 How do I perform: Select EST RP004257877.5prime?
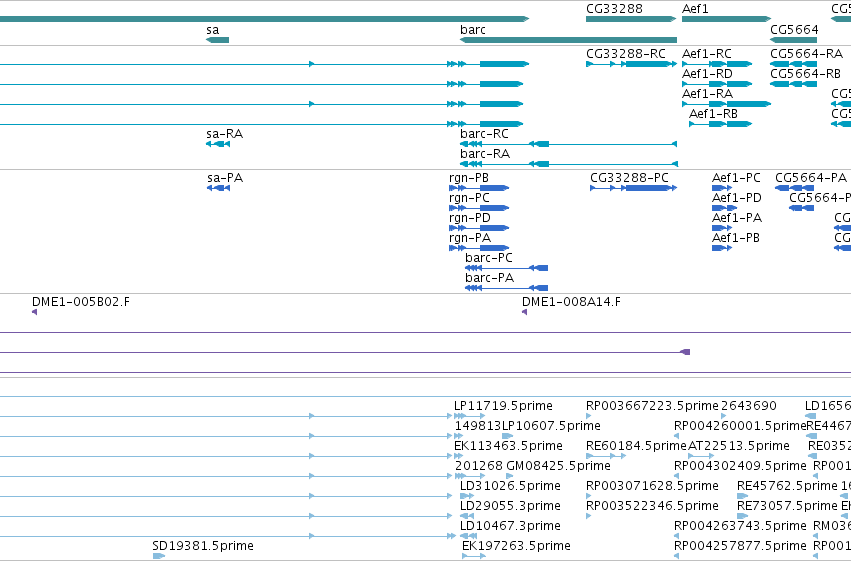(x=676, y=556)
